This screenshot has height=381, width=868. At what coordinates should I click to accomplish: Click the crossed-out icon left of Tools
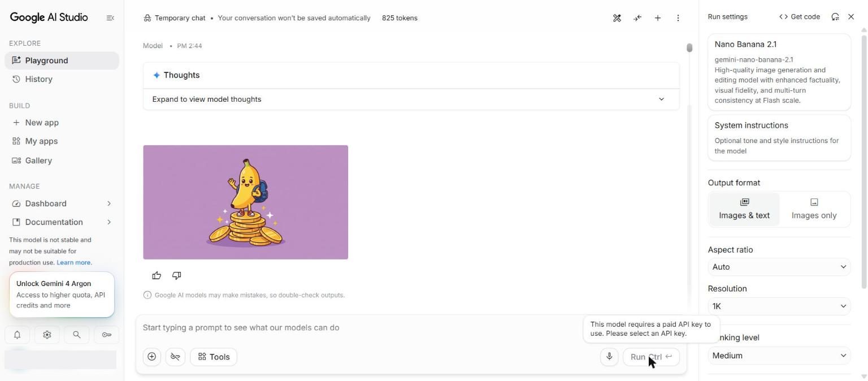click(x=175, y=357)
